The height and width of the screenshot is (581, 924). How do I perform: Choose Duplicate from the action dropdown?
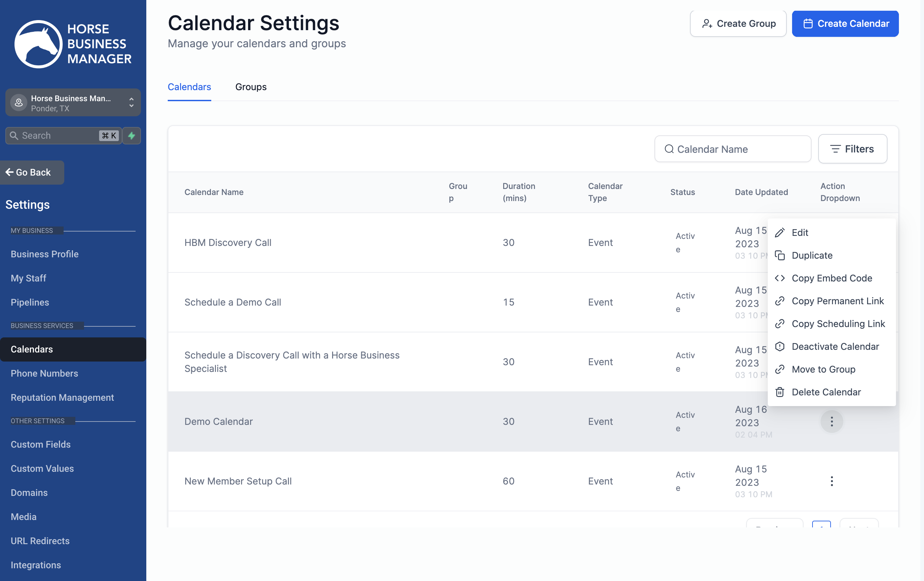tap(832, 255)
